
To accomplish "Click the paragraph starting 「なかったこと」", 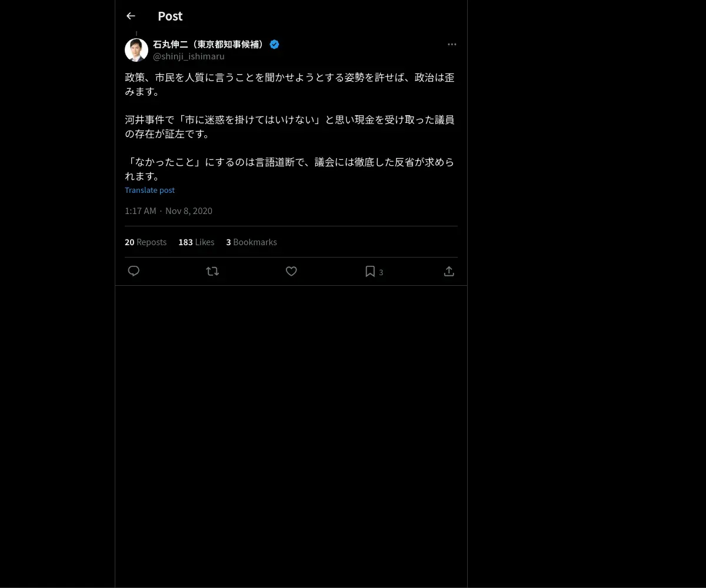I will (289, 169).
